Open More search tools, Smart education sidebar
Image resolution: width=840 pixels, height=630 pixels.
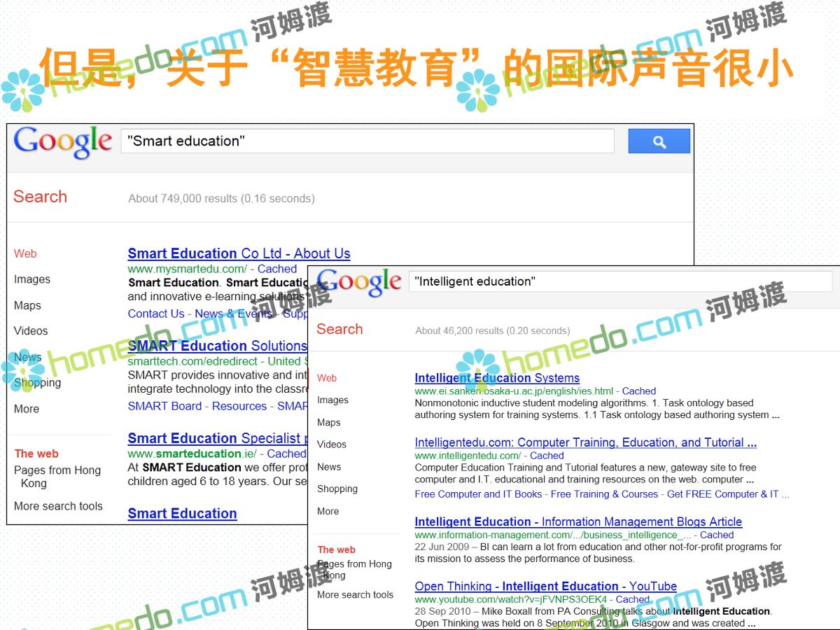pos(58,506)
